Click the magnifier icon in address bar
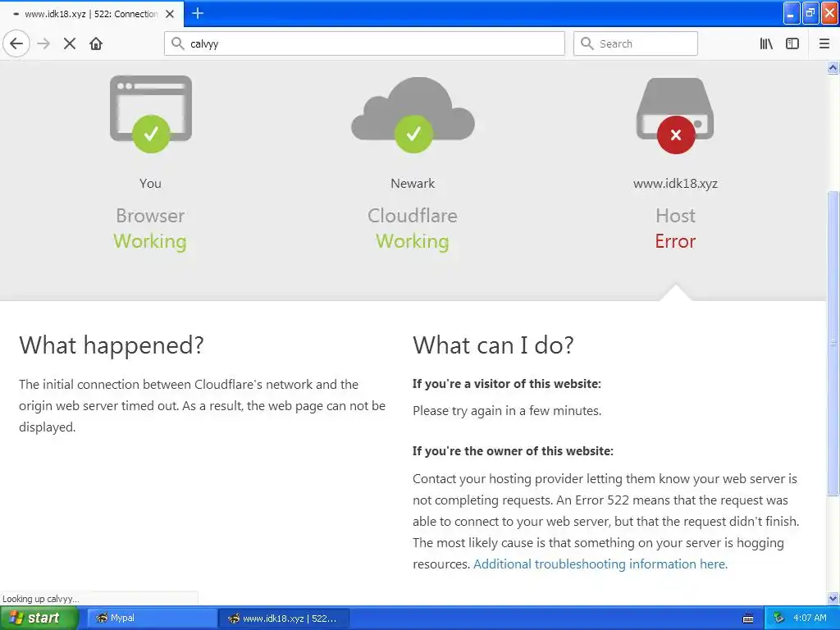840x630 pixels. tap(177, 43)
